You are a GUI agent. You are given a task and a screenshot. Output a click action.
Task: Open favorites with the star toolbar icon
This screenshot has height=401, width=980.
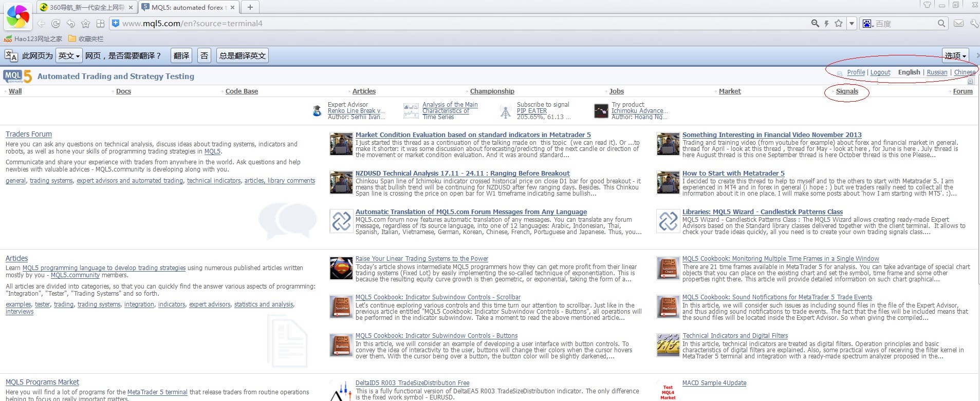point(85,24)
